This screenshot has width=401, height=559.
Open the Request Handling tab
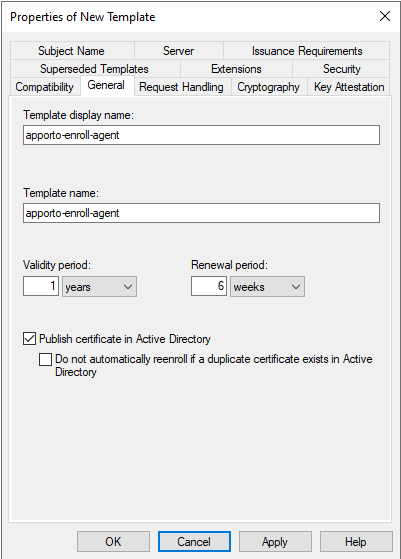point(181,87)
